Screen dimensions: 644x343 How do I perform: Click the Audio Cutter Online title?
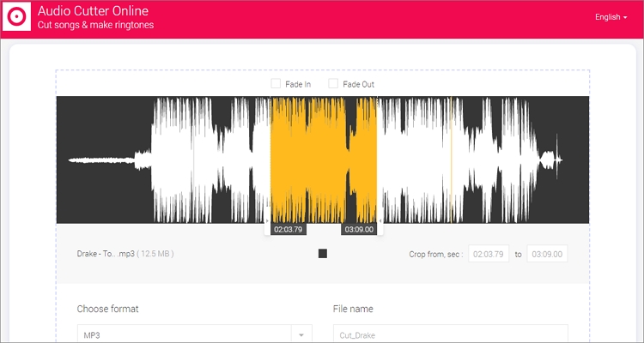click(x=94, y=10)
